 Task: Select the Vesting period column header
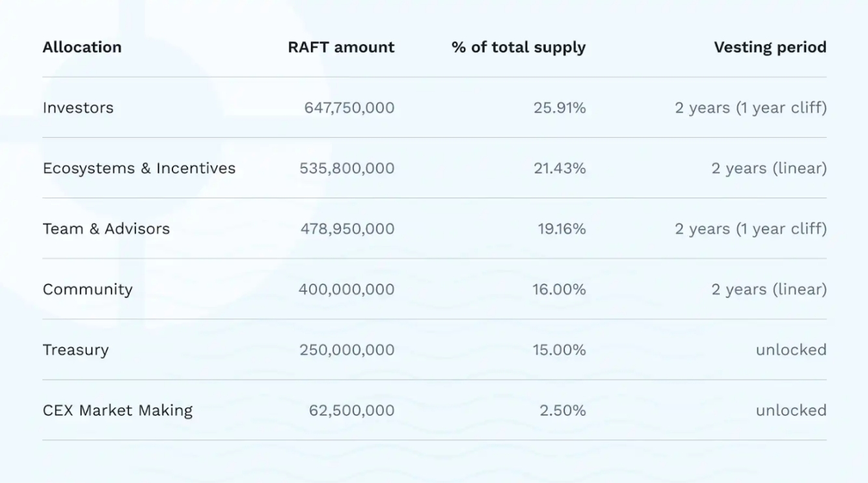click(x=770, y=47)
